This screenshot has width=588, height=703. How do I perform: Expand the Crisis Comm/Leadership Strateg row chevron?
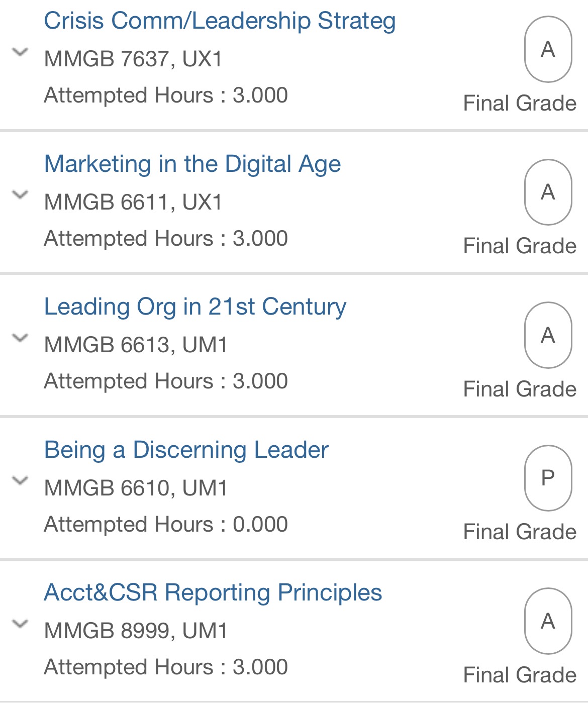[x=20, y=52]
